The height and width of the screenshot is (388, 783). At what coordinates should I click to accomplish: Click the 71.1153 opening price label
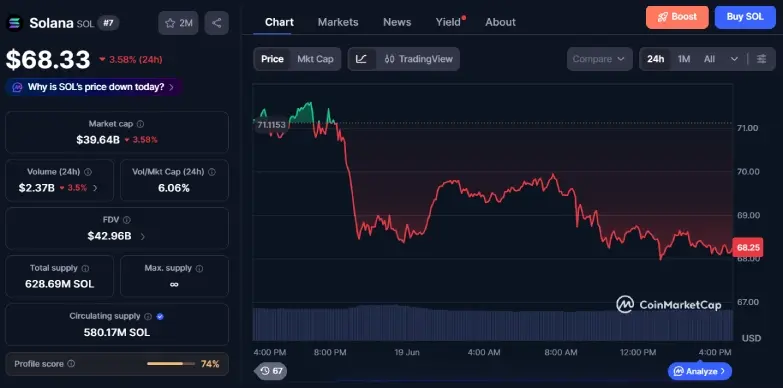pos(271,125)
